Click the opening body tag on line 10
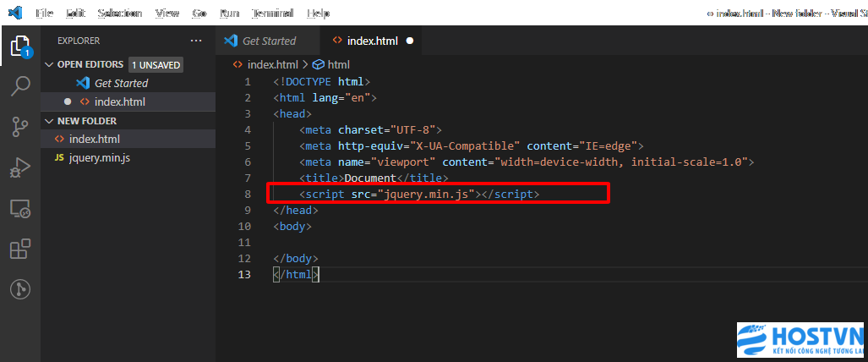868x362 pixels. (292, 227)
